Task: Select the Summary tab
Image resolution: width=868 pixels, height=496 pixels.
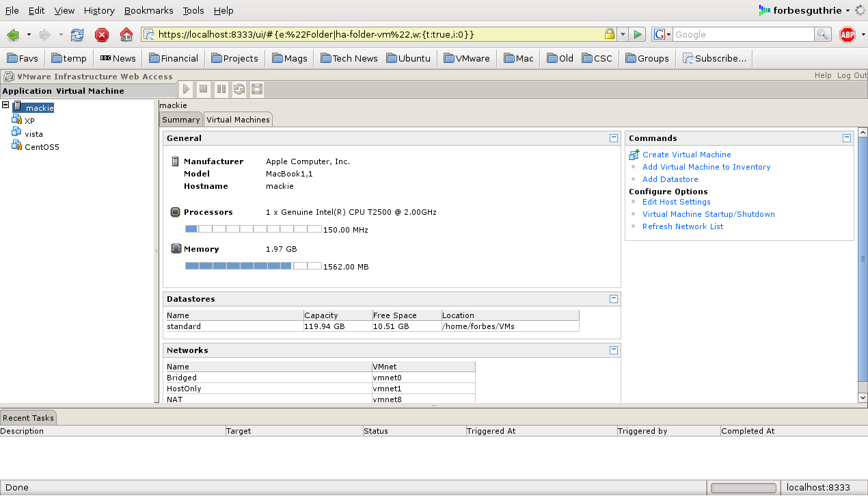Action: (x=181, y=120)
